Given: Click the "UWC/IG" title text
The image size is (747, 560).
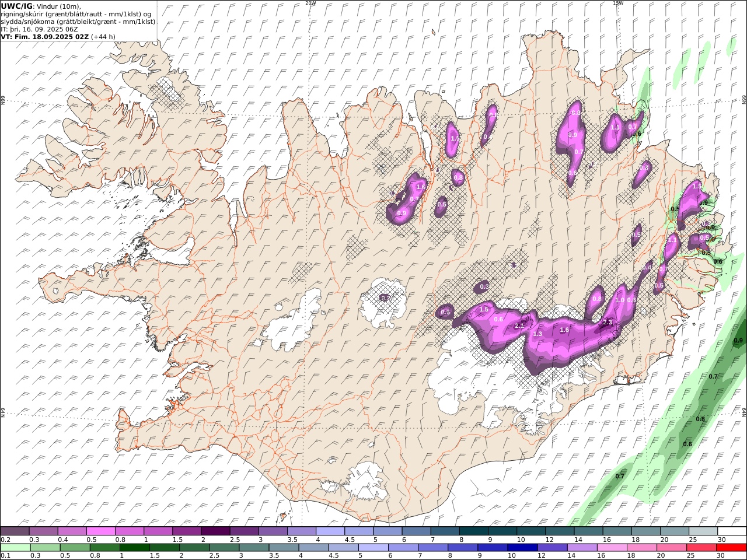Looking at the screenshot, I should [x=17, y=6].
